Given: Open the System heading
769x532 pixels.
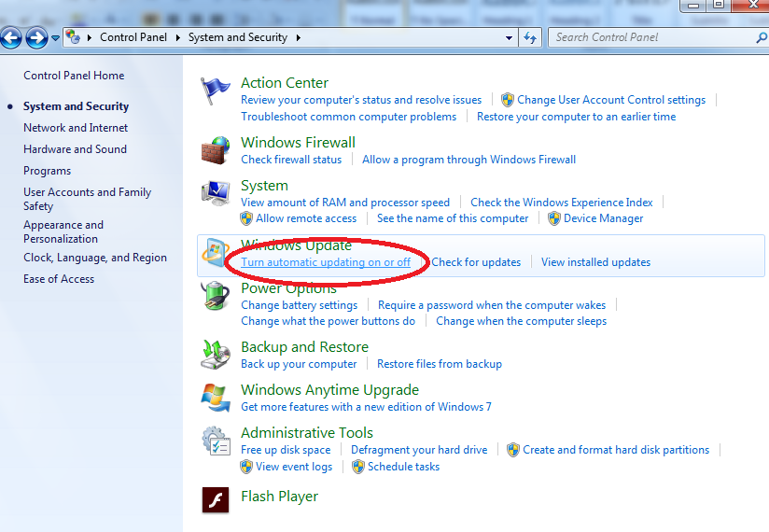Looking at the screenshot, I should coord(264,186).
